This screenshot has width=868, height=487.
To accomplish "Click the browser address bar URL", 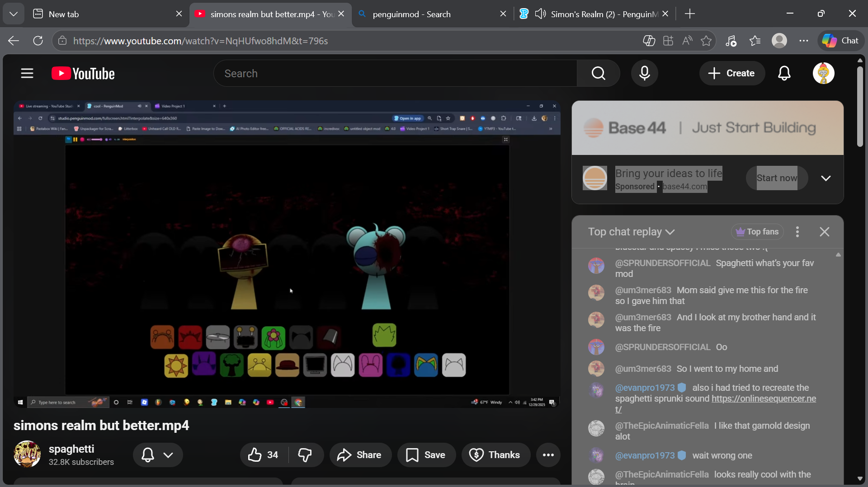I will point(200,41).
